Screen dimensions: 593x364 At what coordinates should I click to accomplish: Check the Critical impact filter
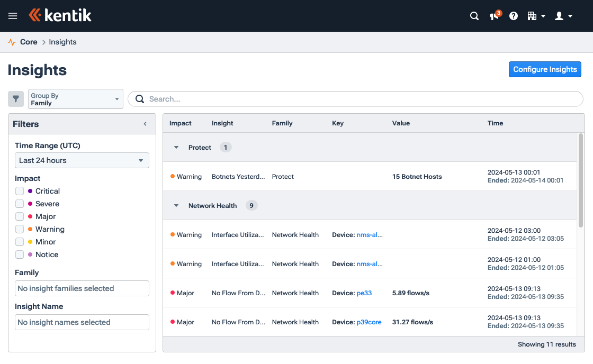coord(20,191)
